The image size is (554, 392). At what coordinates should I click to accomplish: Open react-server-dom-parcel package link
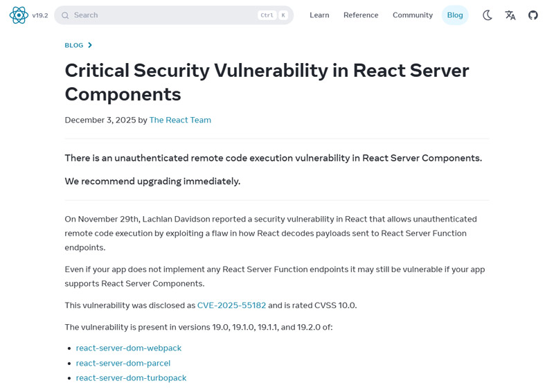click(123, 363)
